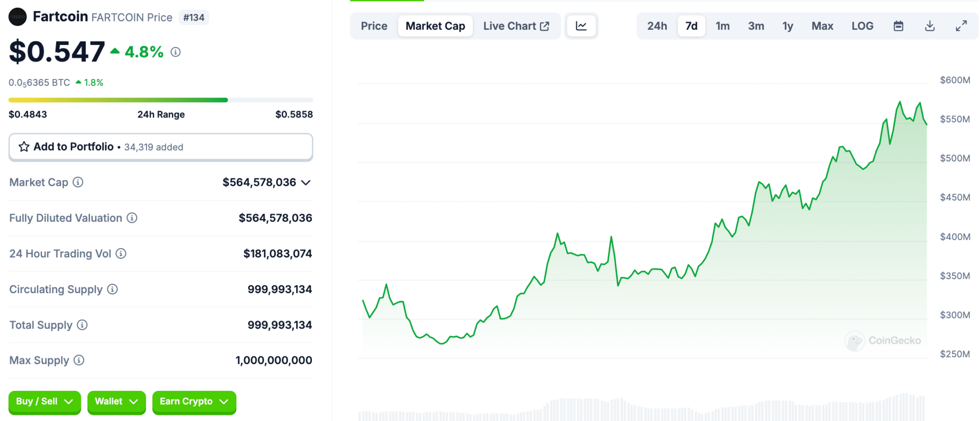Open the Live Chart tab
Screen dimensions: 980x421
pos(516,26)
